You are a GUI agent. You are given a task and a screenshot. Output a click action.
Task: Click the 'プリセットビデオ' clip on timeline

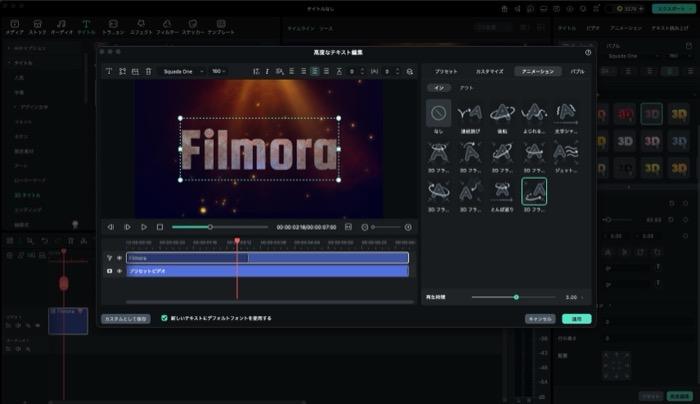[267, 271]
